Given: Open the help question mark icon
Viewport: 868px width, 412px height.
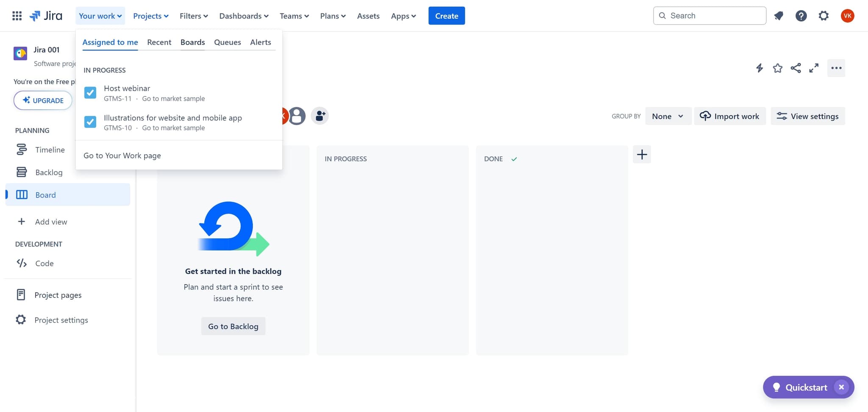Looking at the screenshot, I should pos(801,16).
